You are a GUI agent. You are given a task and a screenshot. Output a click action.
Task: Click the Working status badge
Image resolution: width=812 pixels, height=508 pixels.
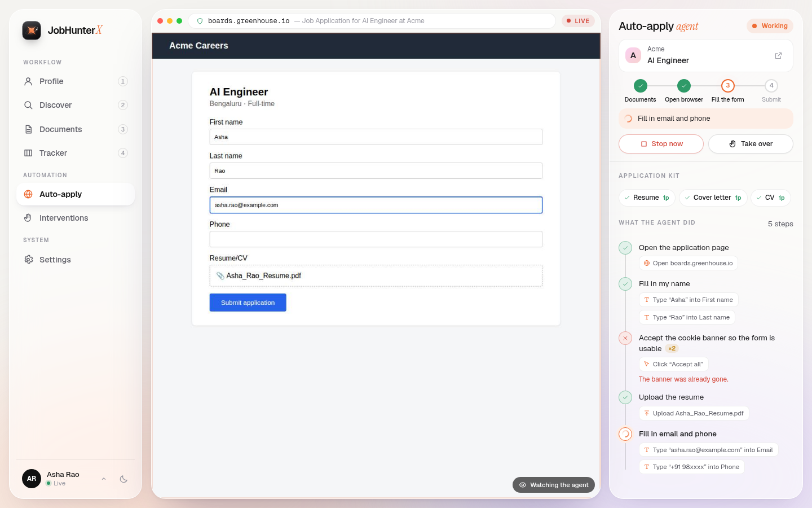click(770, 26)
